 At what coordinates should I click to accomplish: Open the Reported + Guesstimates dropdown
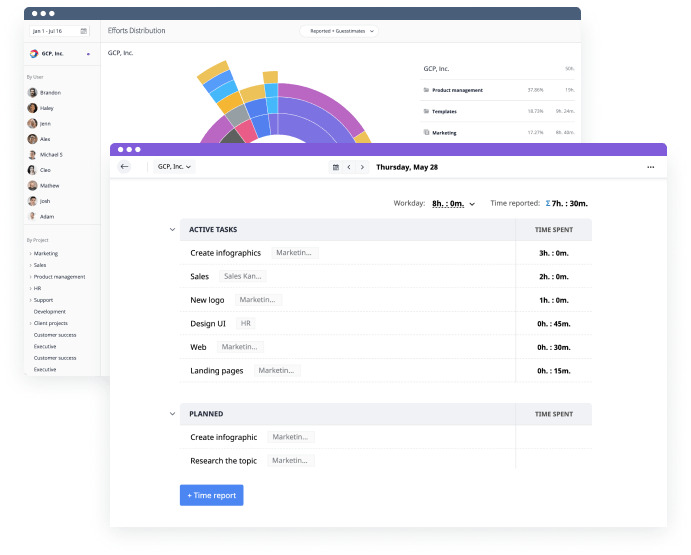pos(339,31)
